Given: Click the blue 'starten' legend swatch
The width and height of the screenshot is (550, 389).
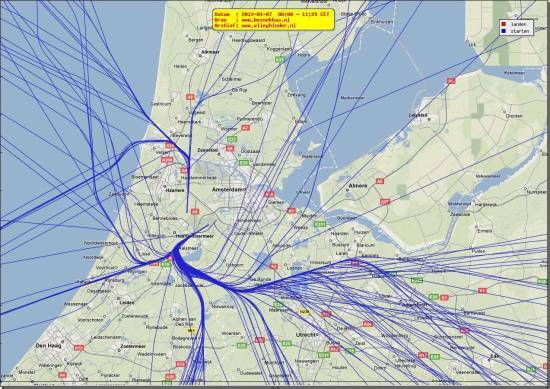Looking at the screenshot, I should (504, 31).
